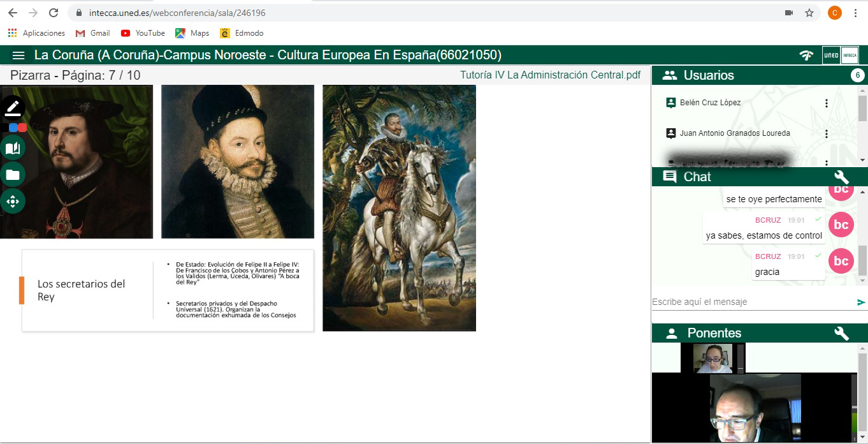Image resolution: width=868 pixels, height=444 pixels.
Task: Open Ponentes settings wrench
Action: [x=841, y=333]
